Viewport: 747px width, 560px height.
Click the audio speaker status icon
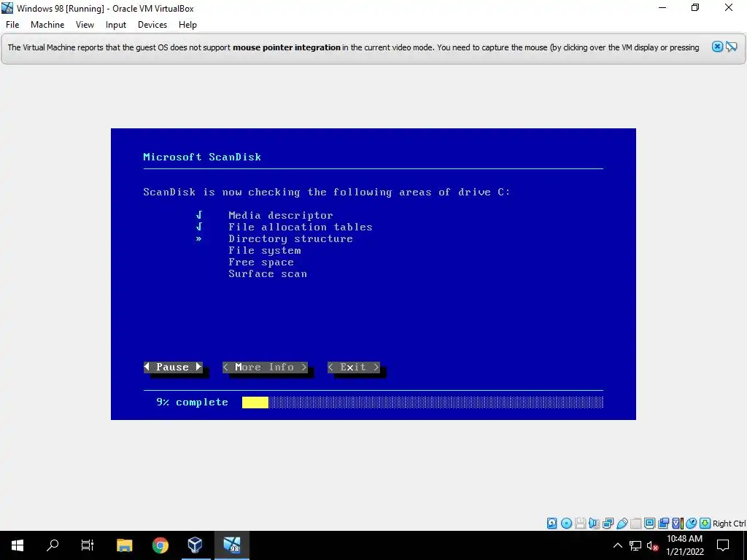(594, 524)
